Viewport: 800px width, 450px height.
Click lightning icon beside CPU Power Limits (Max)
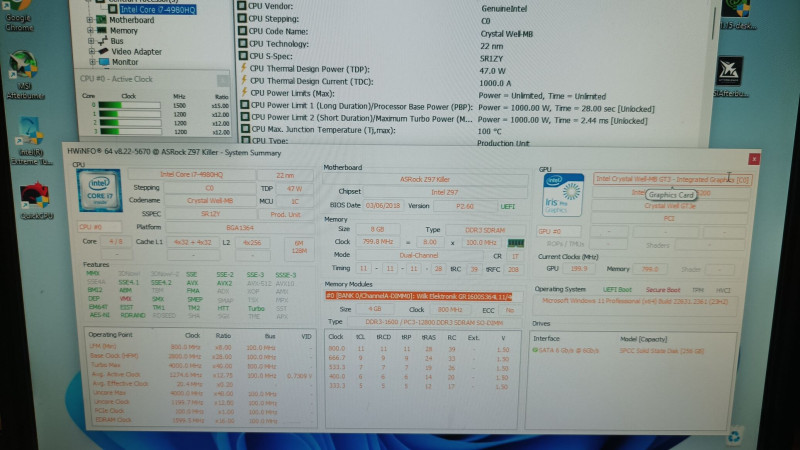244,92
